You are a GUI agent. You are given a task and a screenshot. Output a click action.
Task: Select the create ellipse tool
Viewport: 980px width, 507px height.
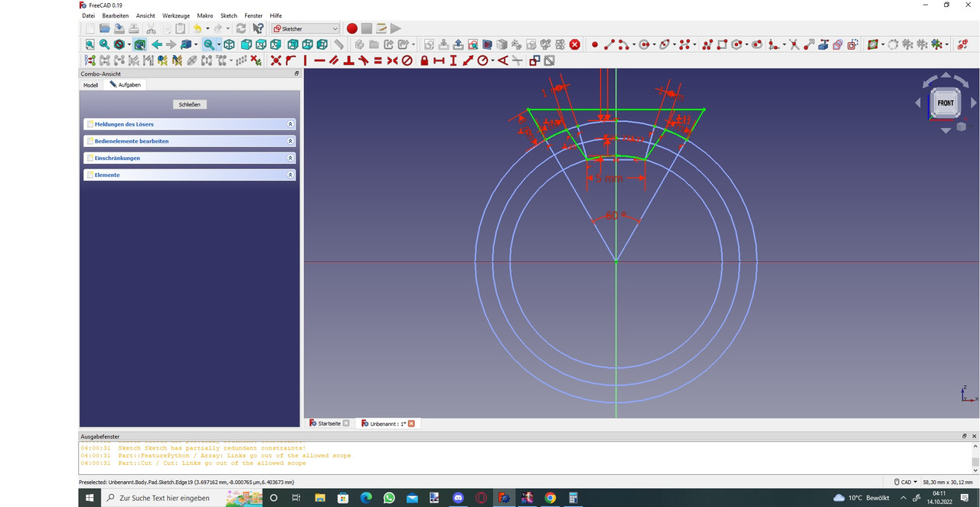(665, 44)
